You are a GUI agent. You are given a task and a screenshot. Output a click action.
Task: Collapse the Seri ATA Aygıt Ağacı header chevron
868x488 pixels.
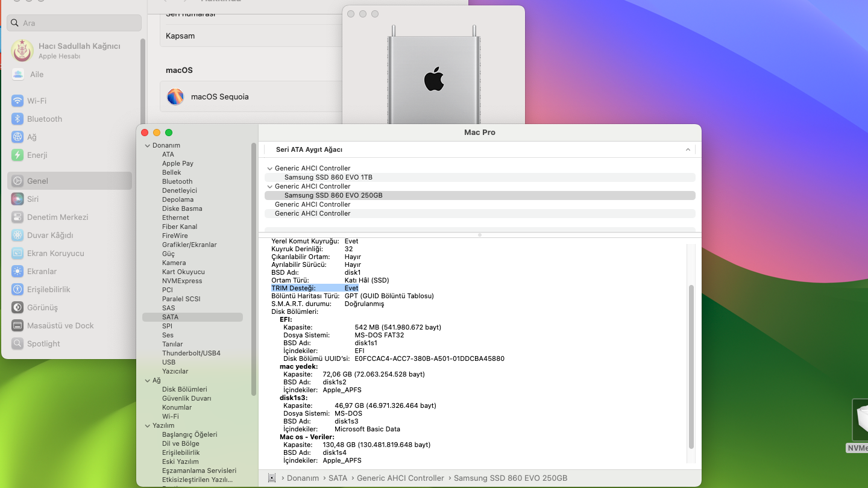(x=688, y=149)
